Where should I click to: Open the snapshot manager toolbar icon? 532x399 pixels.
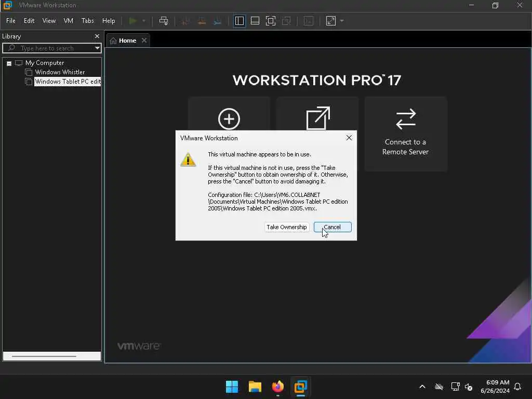click(x=218, y=21)
